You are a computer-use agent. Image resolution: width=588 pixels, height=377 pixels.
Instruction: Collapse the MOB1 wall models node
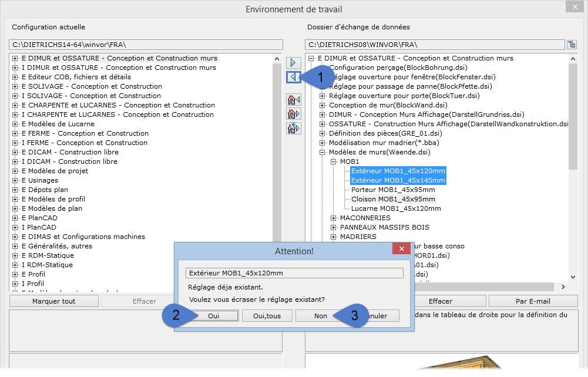(x=334, y=161)
